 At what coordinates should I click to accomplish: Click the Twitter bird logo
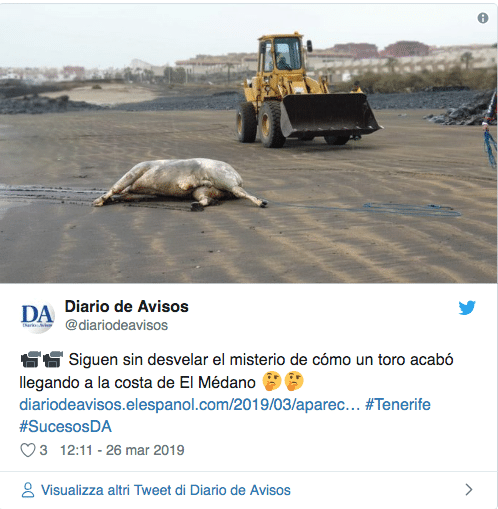(x=467, y=308)
